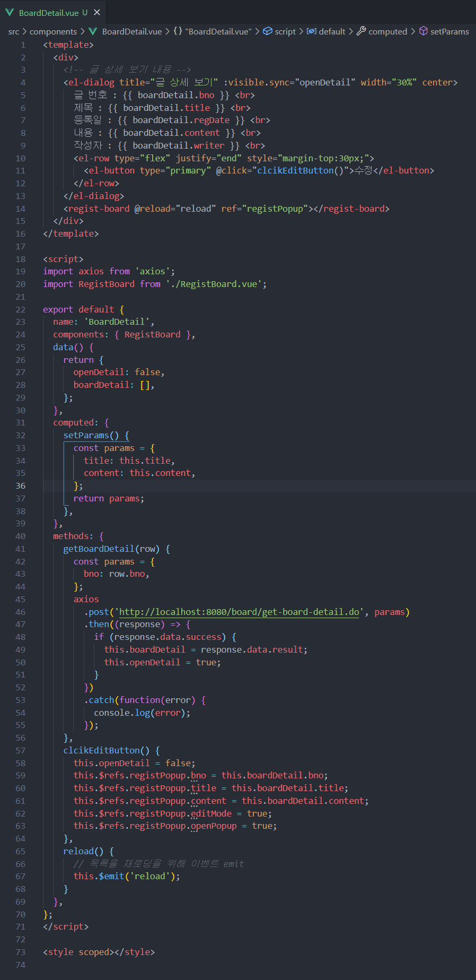
Task: Click line number 57 in the gutter
Action: coord(20,750)
